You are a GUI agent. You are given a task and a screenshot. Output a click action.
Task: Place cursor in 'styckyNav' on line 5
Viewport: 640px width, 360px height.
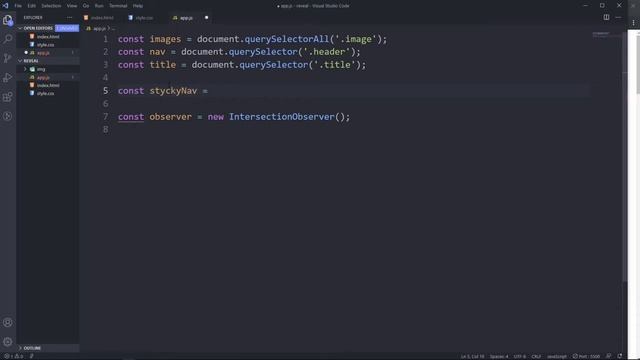173,91
